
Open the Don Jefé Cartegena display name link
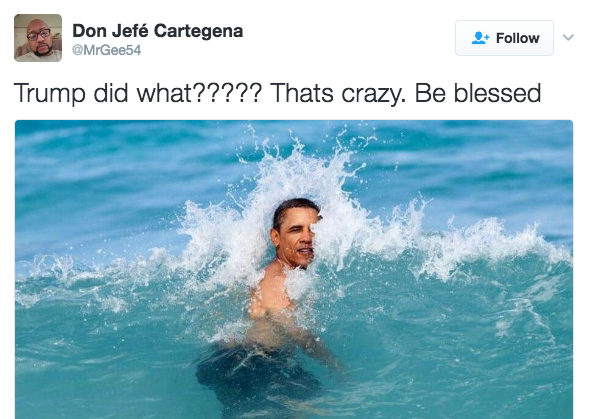coord(157,31)
